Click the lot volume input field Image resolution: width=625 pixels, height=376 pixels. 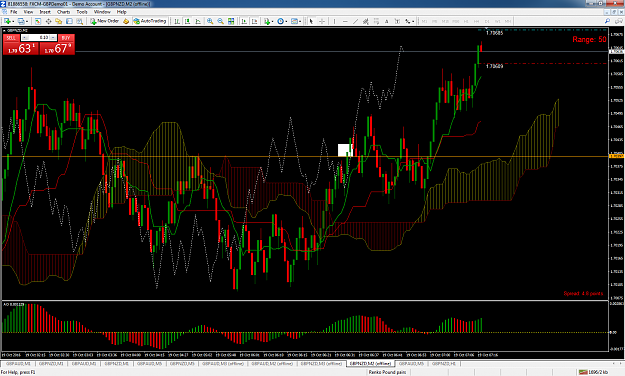pos(39,37)
